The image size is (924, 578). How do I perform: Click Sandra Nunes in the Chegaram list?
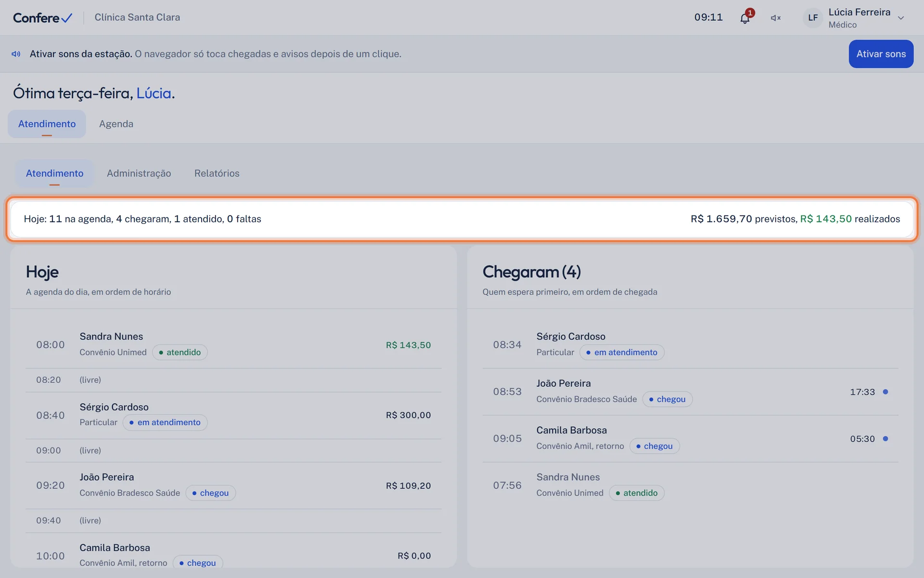pos(690,485)
